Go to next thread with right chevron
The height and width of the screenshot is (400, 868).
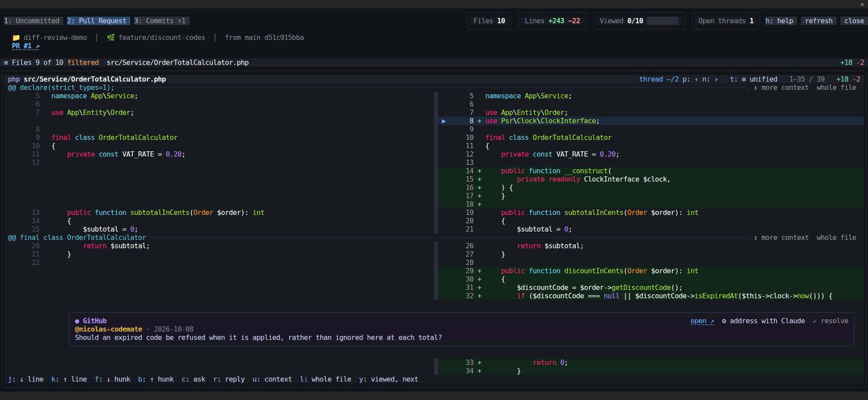pyautogui.click(x=716, y=79)
